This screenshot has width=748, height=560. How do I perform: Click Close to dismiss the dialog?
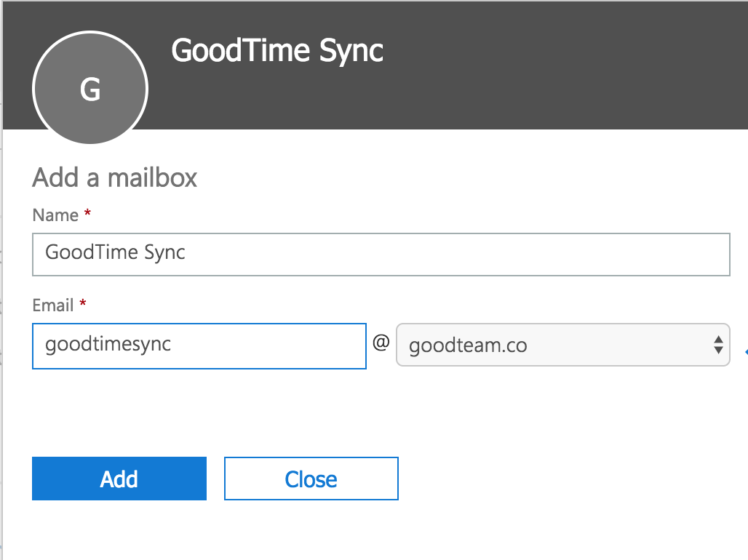click(x=311, y=479)
